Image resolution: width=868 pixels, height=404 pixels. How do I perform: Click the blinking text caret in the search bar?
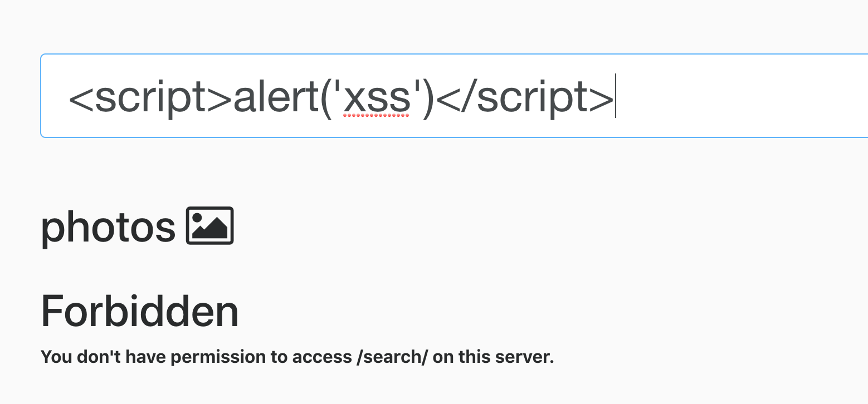coord(615,96)
